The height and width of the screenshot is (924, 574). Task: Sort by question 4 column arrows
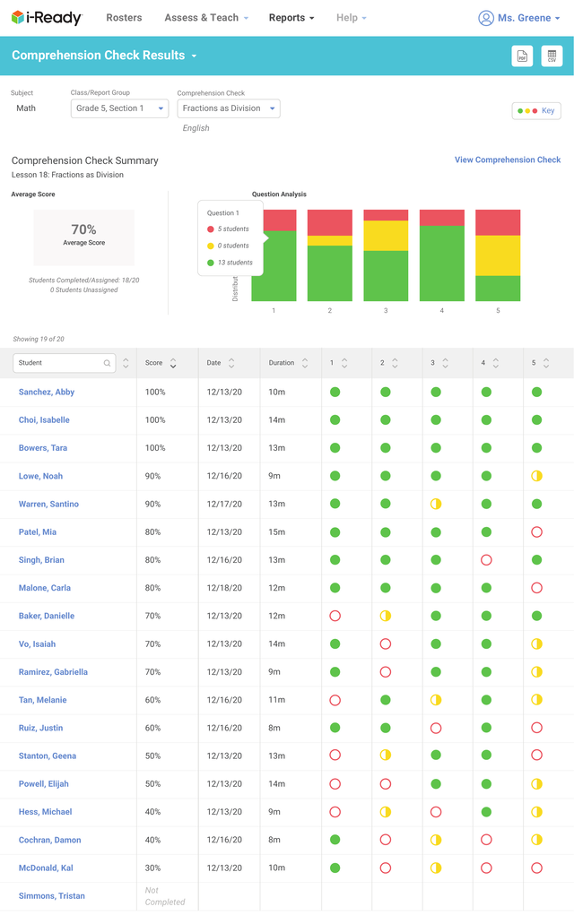(496, 363)
